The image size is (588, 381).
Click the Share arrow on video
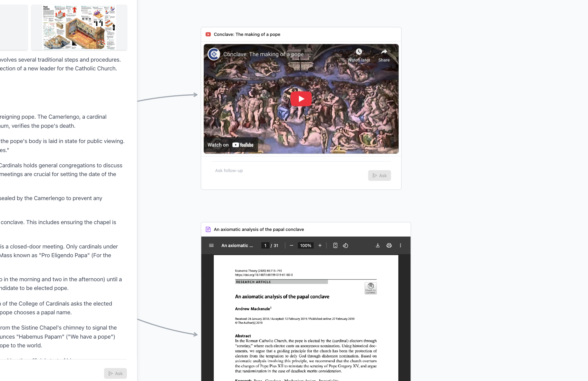[384, 52]
